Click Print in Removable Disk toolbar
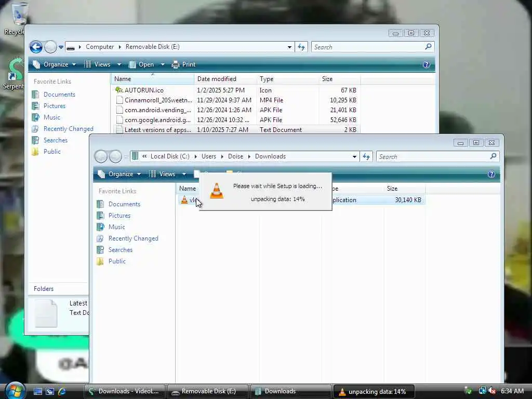 [x=183, y=64]
